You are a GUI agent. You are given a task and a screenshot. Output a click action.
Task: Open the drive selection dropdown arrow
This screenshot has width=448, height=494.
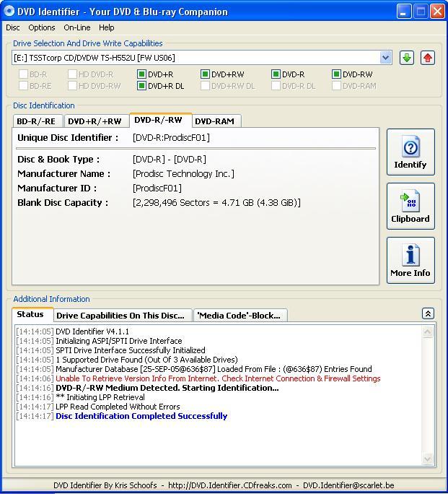click(x=386, y=58)
